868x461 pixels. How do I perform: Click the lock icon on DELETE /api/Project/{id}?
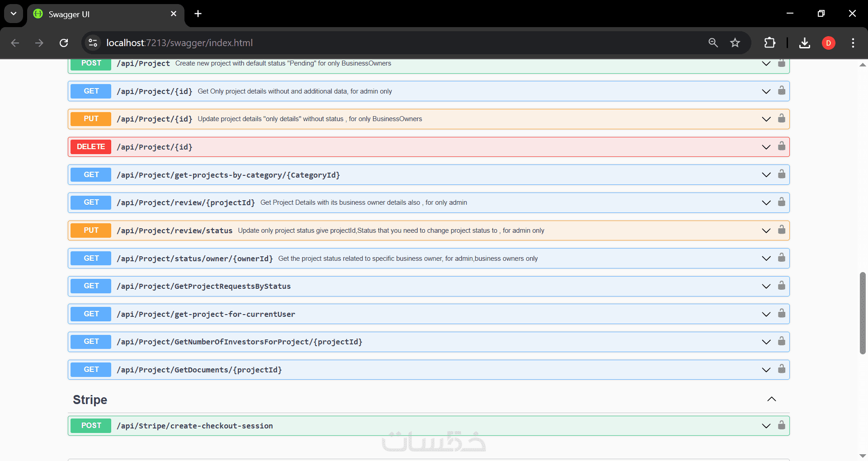coord(781,146)
